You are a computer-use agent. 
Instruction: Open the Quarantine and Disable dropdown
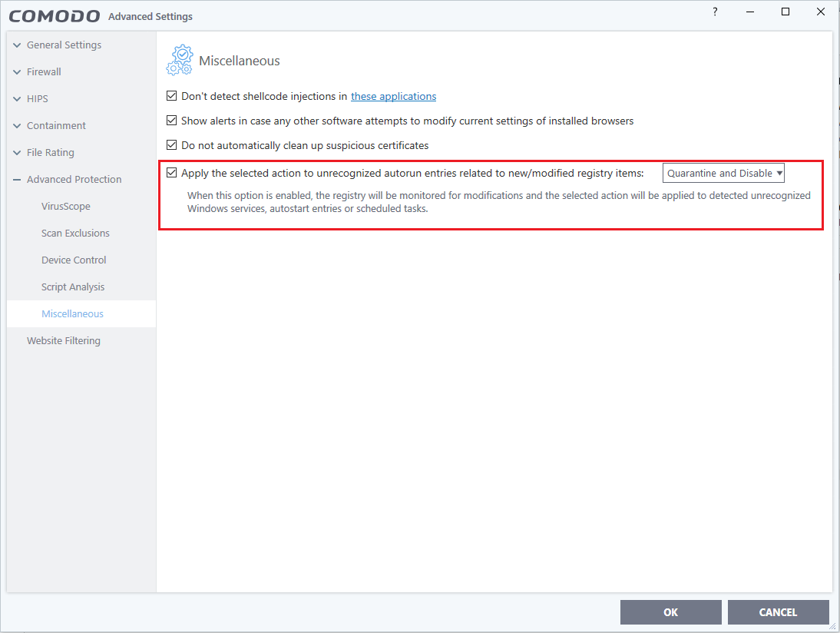723,173
